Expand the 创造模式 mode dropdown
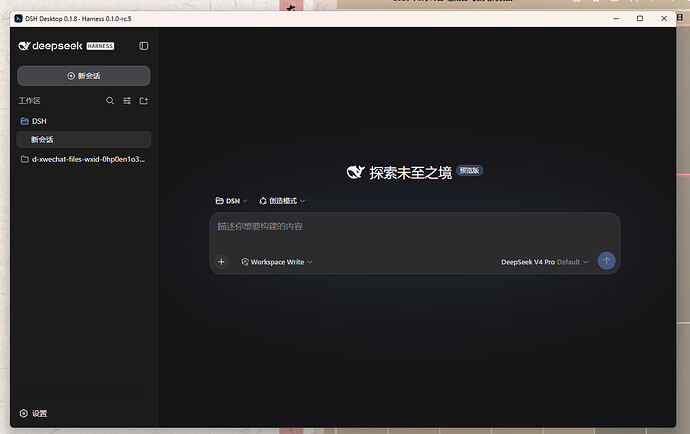690x434 pixels. point(282,201)
